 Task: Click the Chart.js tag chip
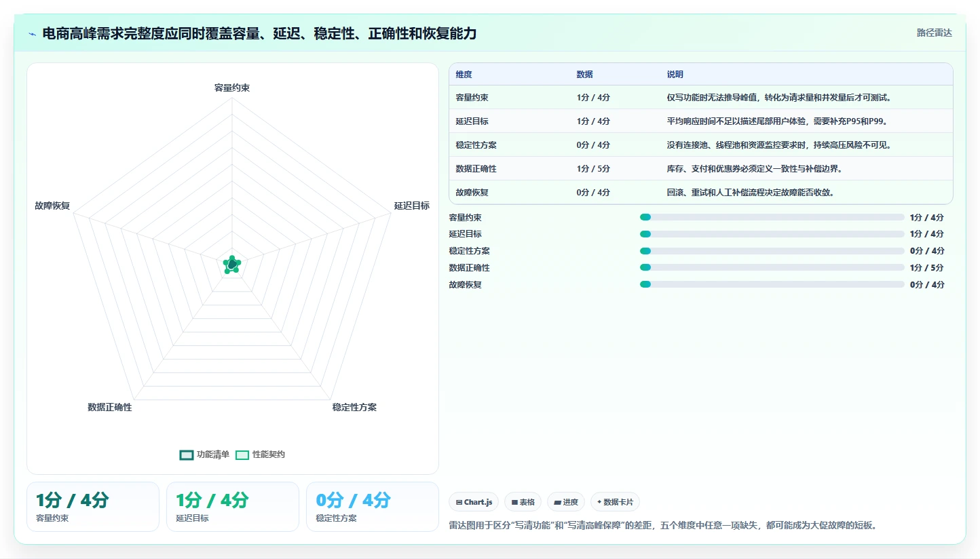tap(474, 502)
